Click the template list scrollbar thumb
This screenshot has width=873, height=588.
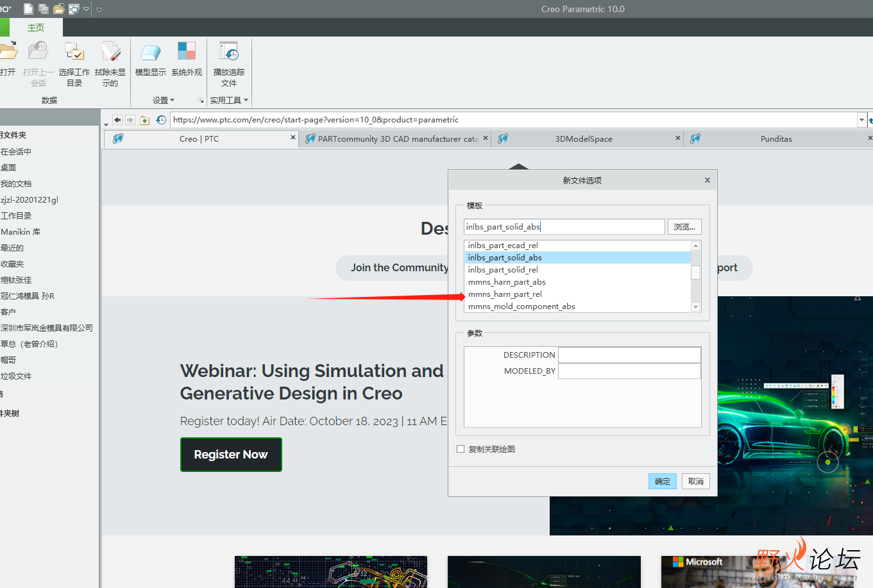pos(695,273)
